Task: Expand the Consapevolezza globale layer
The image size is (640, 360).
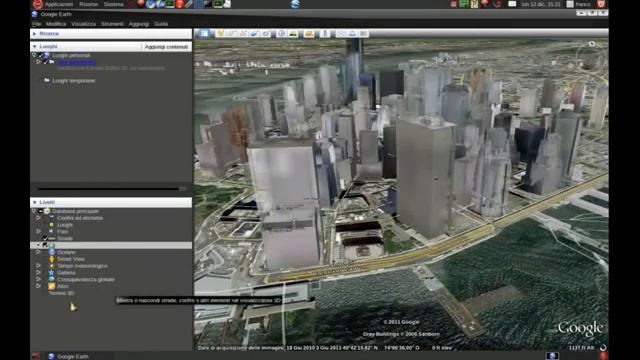Action: click(38, 280)
